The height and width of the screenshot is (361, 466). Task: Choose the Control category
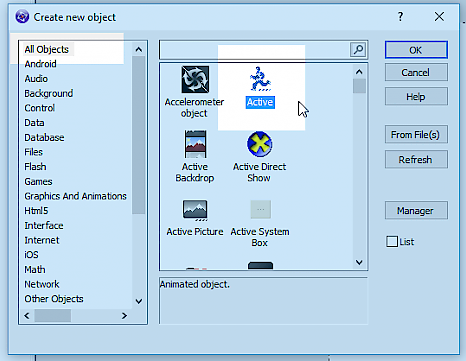click(x=39, y=108)
